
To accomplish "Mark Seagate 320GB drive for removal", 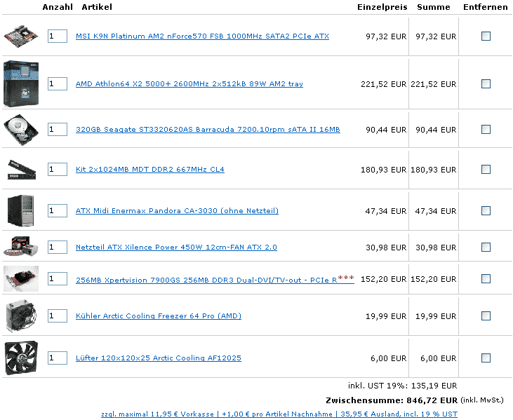I will coord(486,129).
